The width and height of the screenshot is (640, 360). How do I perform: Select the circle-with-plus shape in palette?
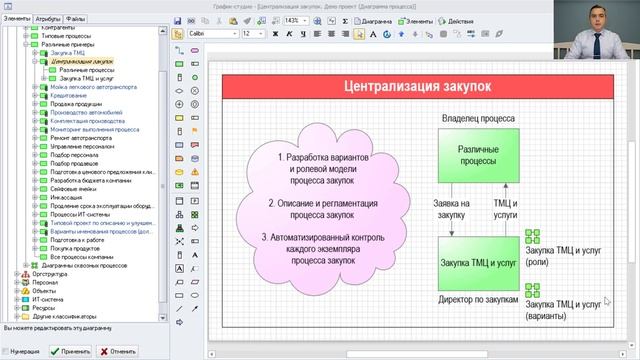179,104
